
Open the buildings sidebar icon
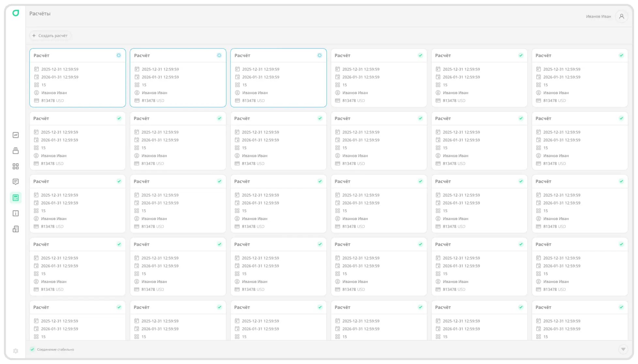click(x=16, y=229)
